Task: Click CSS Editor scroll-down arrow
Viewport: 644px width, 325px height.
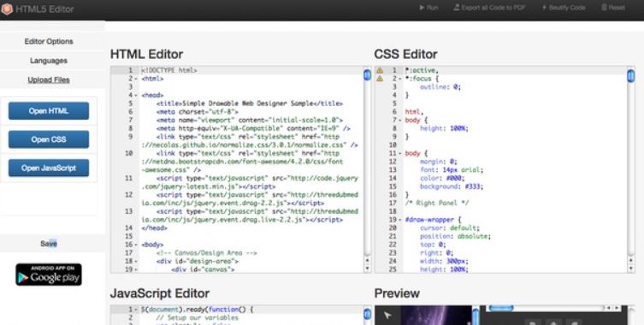Action: coord(631,269)
